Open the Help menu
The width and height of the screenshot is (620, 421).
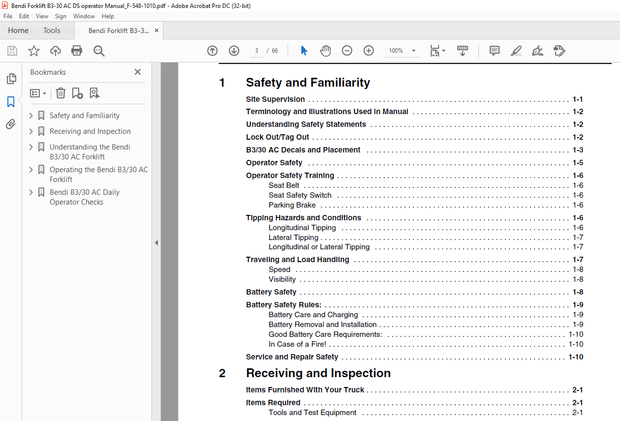click(108, 16)
